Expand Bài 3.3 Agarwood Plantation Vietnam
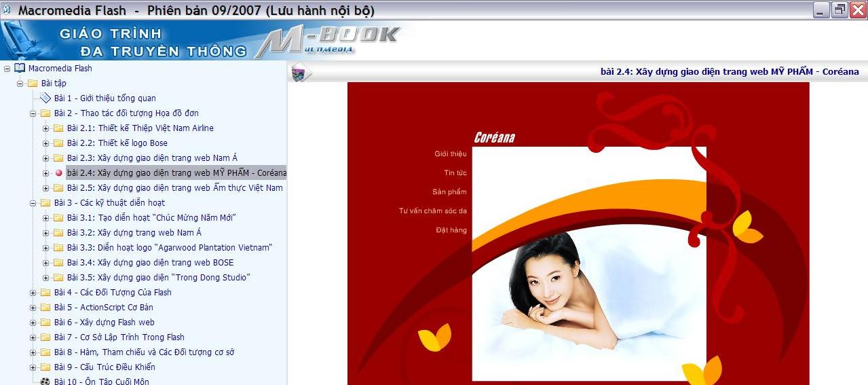868x385 pixels. coord(45,248)
